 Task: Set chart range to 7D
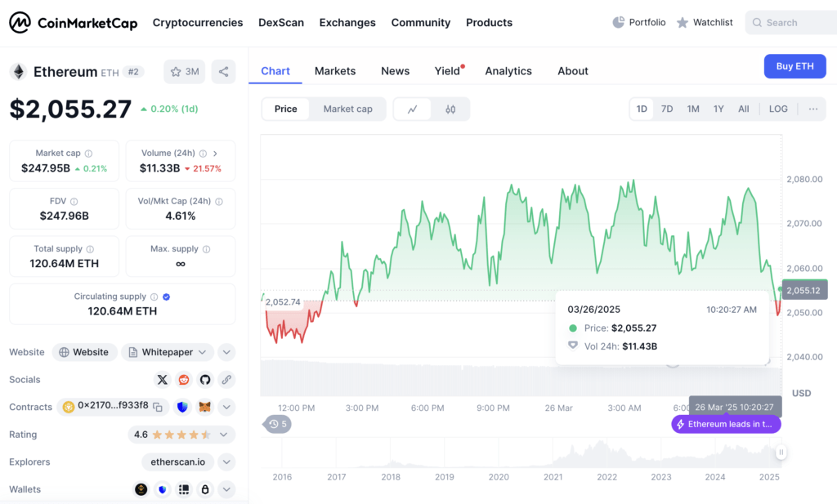point(667,109)
